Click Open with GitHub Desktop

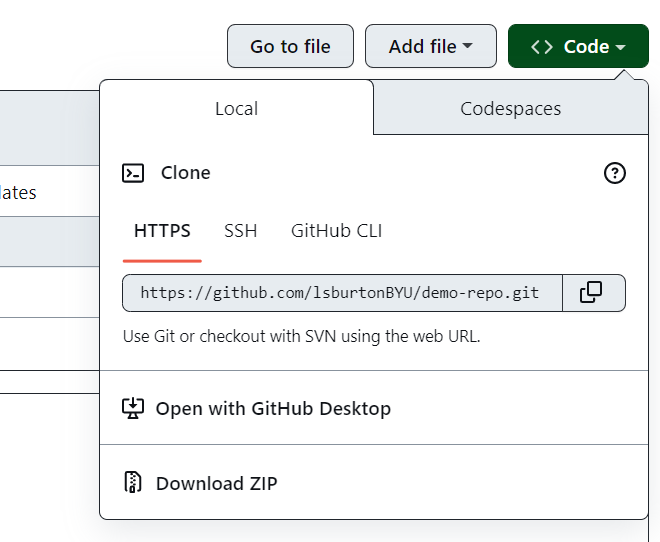(374, 408)
